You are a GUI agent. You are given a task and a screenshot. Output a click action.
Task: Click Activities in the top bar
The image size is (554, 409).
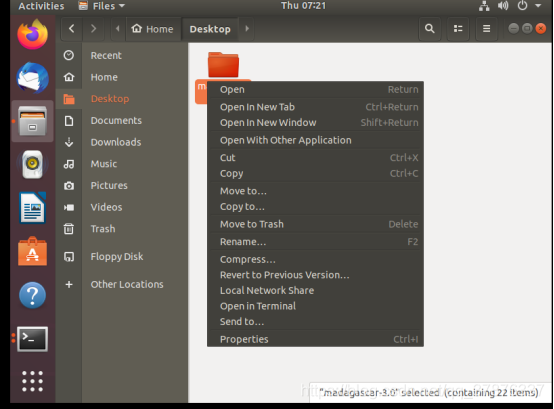(x=41, y=6)
